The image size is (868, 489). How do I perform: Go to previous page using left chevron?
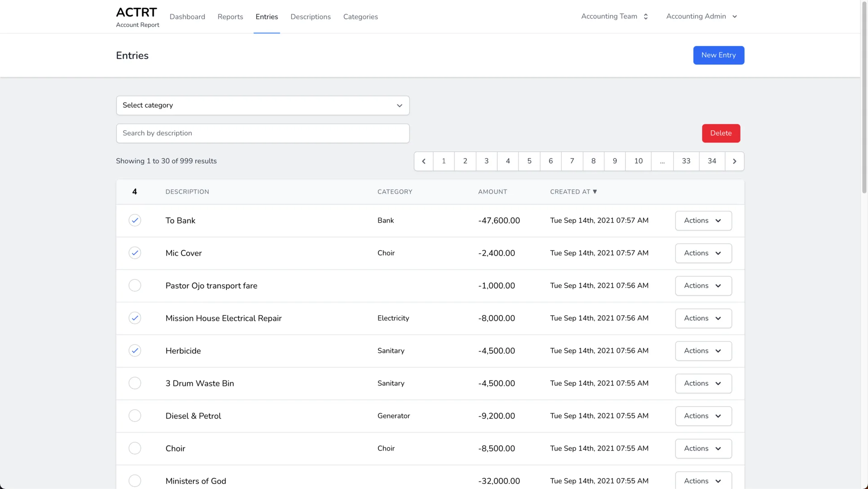click(424, 161)
